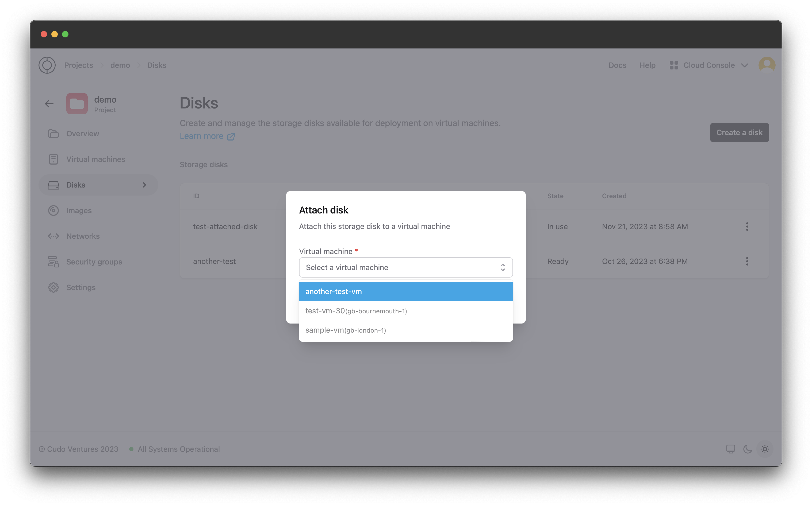Select another-test-vm from dropdown

(x=405, y=291)
